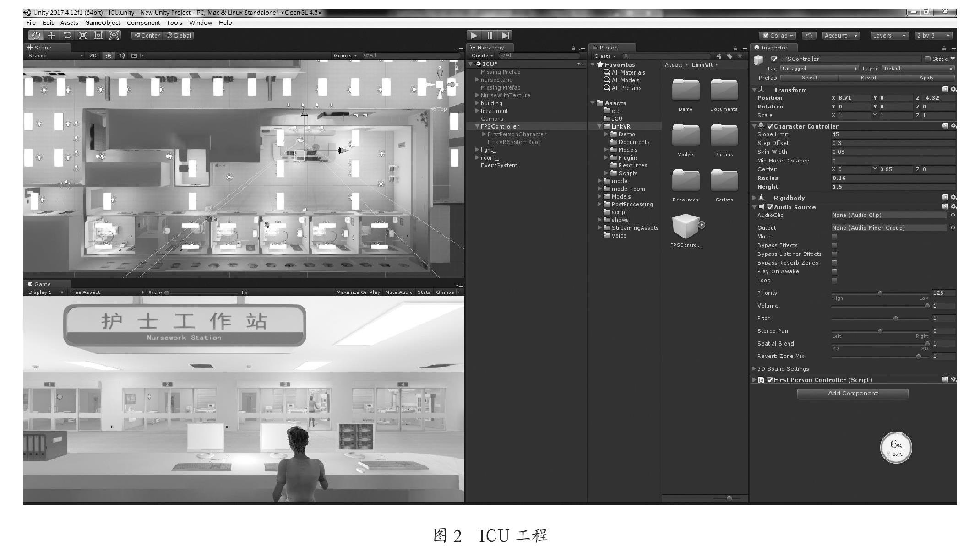This screenshot has width=980, height=551.
Task: Open the Collab dropdown
Action: tap(778, 35)
